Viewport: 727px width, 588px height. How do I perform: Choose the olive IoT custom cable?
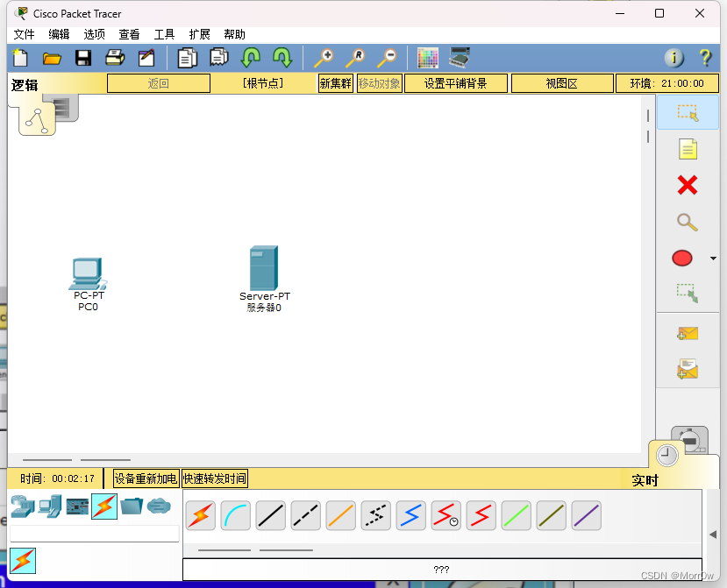[552, 515]
